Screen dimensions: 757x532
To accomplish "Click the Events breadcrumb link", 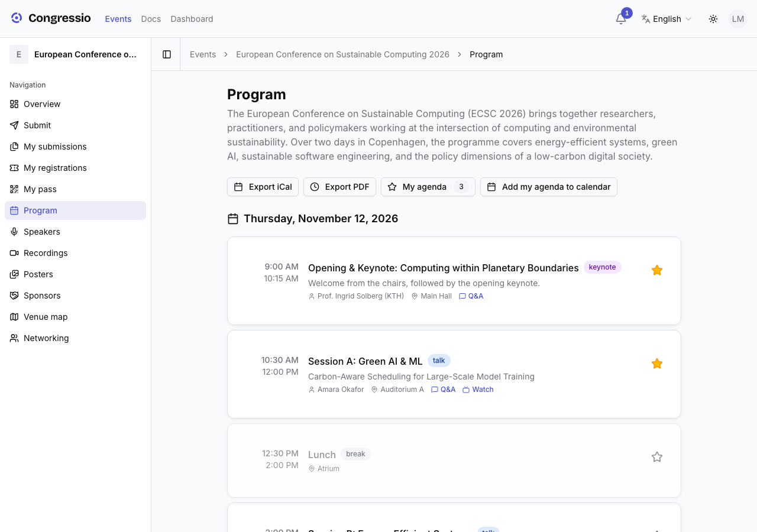I will click(203, 54).
